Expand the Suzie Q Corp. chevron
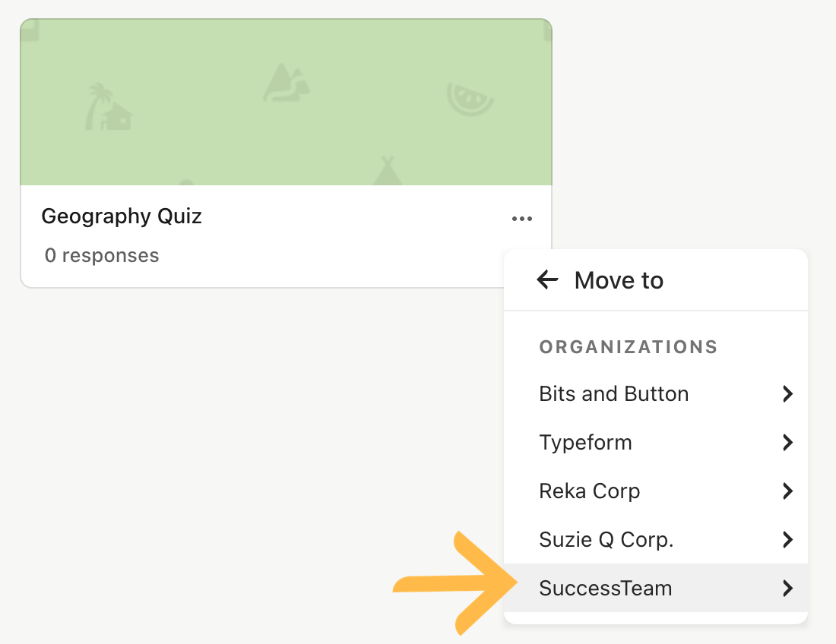Viewport: 836px width, 644px height. [787, 540]
